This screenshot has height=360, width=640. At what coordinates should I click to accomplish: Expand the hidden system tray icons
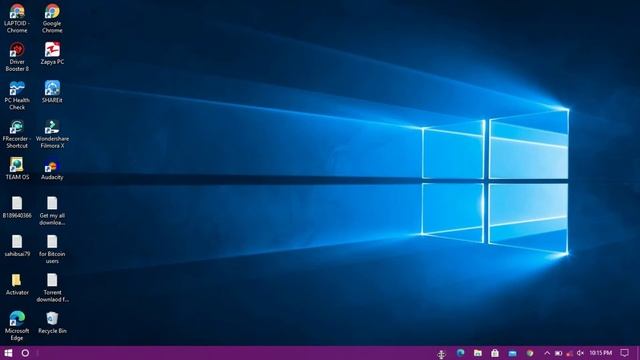click(x=547, y=353)
